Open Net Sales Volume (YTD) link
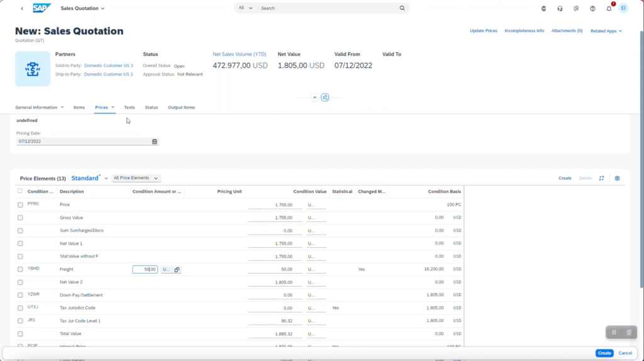 pos(240,54)
